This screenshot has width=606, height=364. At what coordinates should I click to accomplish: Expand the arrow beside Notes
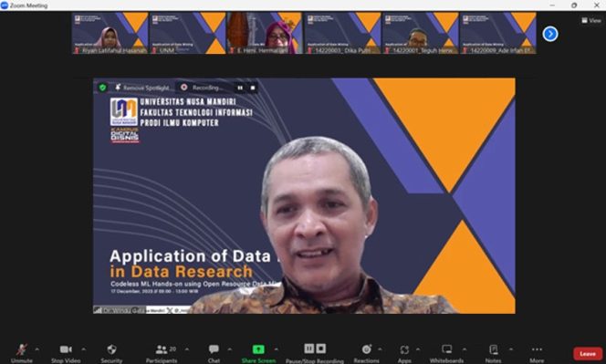tap(511, 349)
